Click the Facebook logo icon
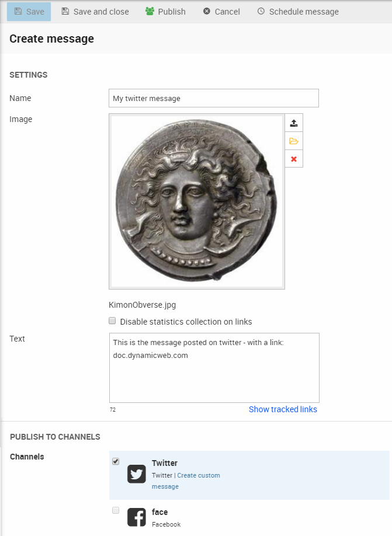The height and width of the screenshot is (536, 392). (137, 517)
